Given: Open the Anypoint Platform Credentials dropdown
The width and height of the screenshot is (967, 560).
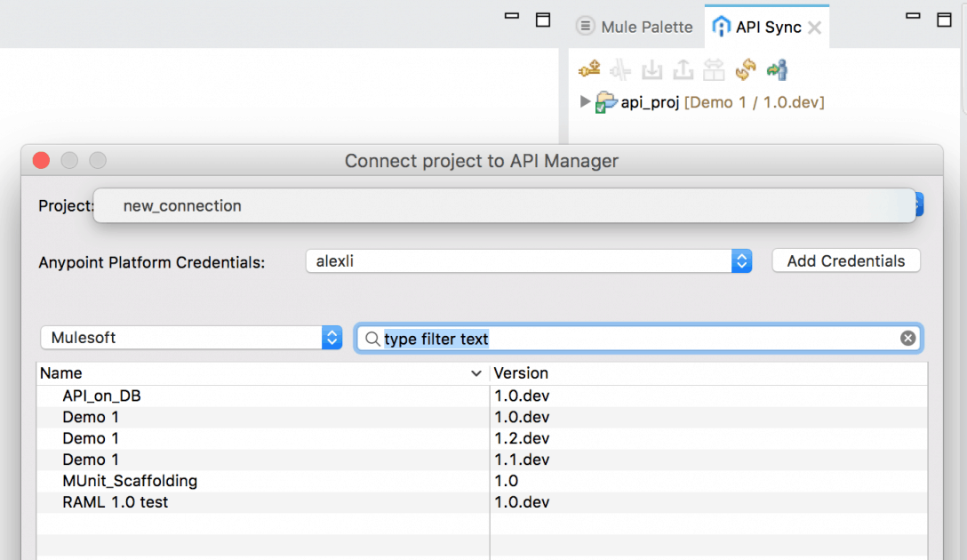Looking at the screenshot, I should [740, 260].
